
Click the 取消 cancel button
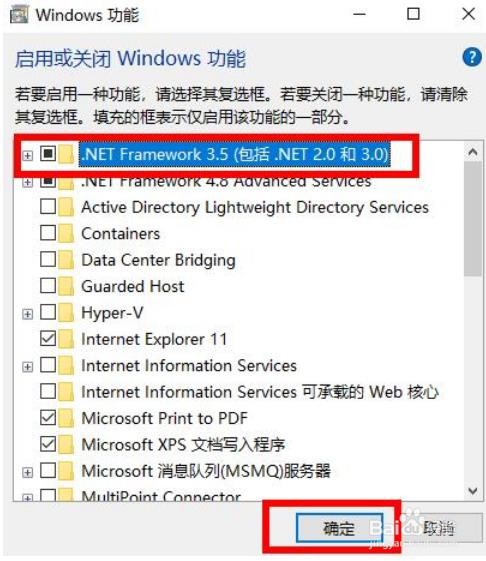pos(439,528)
